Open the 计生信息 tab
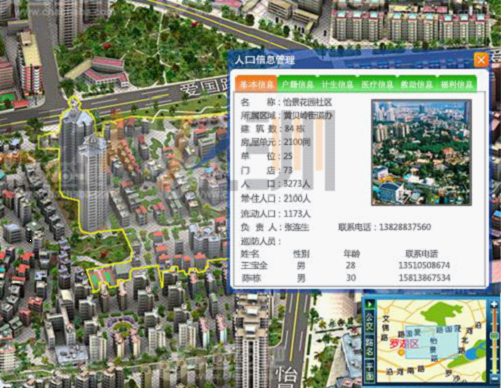Image resolution: width=501 pixels, height=388 pixels. [337, 85]
